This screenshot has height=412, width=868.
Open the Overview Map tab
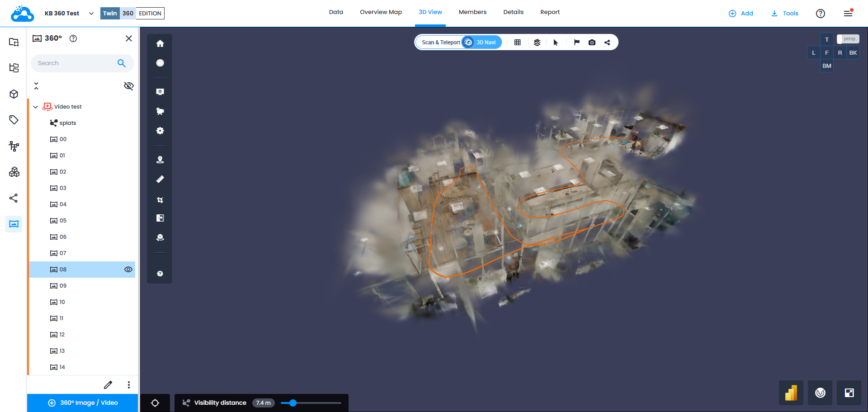coord(381,12)
